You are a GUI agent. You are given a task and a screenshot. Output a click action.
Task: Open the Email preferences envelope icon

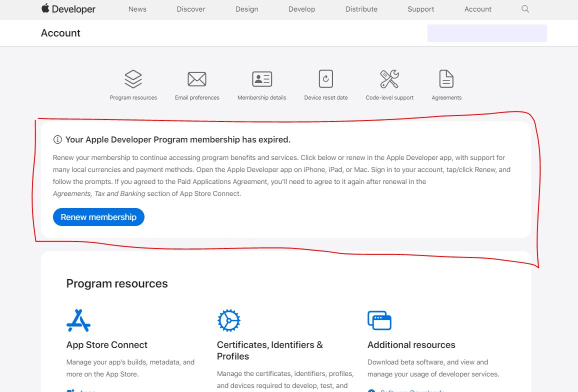(197, 79)
